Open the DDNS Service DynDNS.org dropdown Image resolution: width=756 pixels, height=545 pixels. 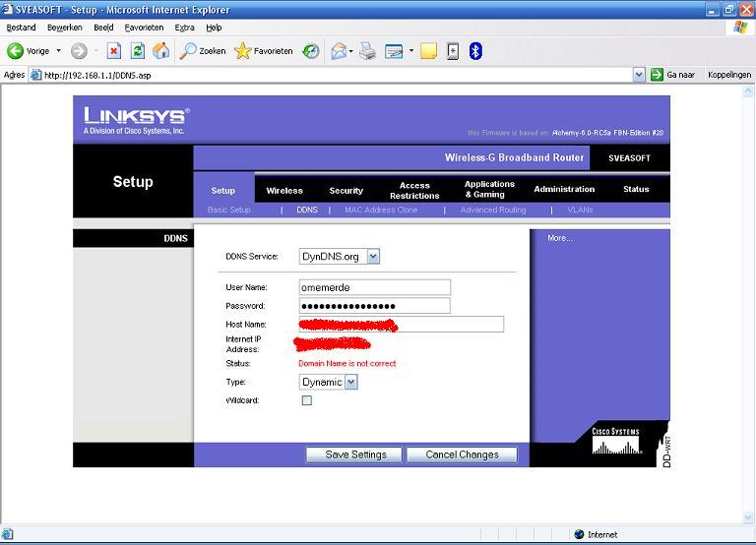(340, 257)
